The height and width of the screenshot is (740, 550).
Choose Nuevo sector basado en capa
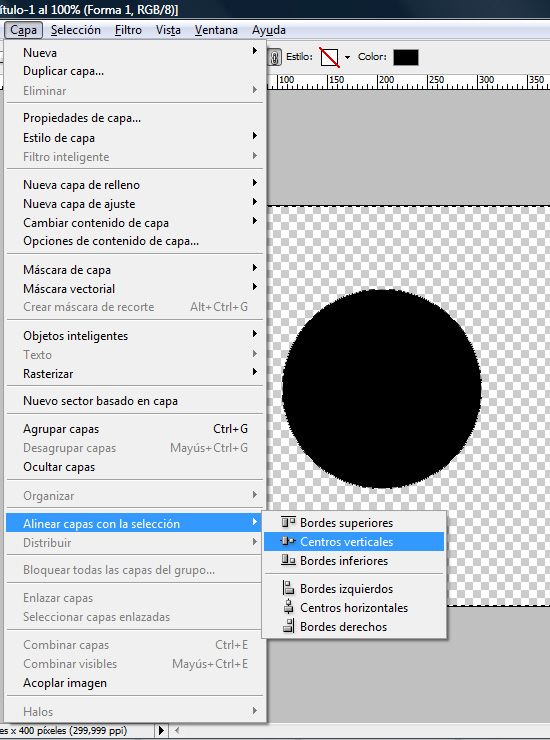click(x=135, y=401)
